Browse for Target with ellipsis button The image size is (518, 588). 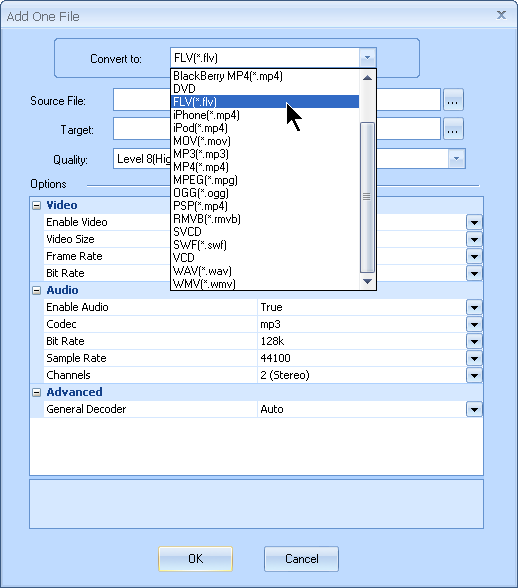click(453, 129)
